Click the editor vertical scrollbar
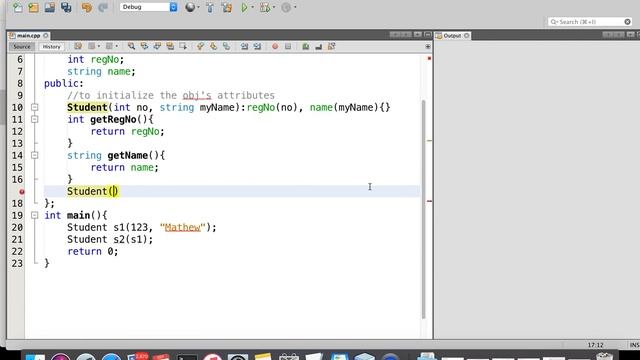The height and width of the screenshot is (360, 640). click(424, 209)
